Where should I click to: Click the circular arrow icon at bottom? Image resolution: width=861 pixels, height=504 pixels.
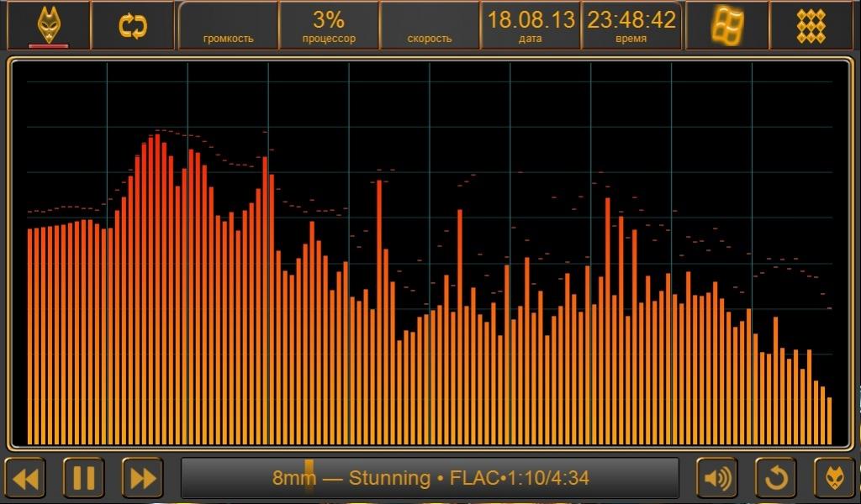775,479
